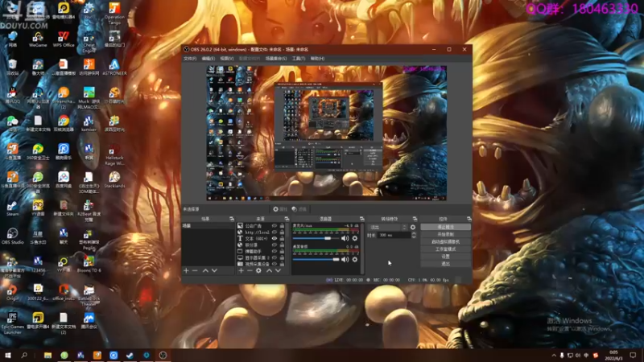Open the 视图(V) menu in OBS

point(227,59)
